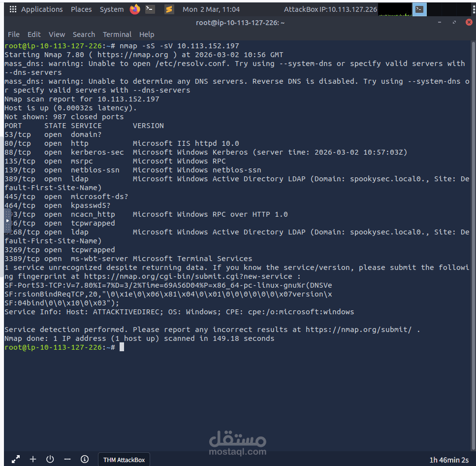Click the 464/tcp kpasswd5? row
Viewport: 476px width, 466px height.
[58, 205]
